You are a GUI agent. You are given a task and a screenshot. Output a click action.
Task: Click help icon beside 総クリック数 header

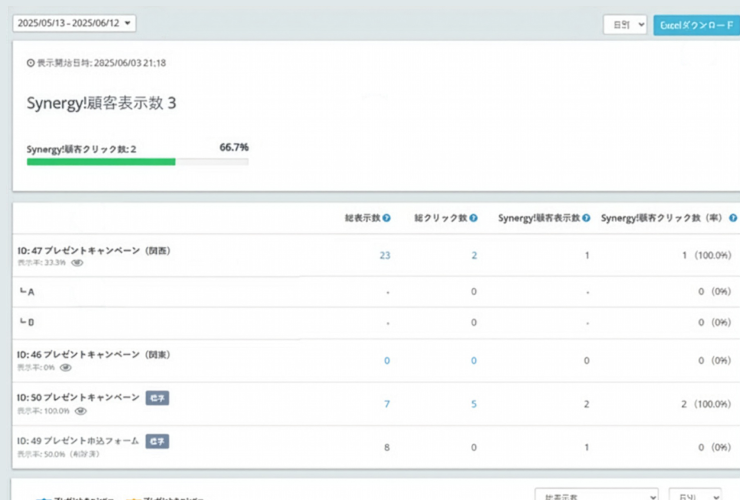pyautogui.click(x=473, y=218)
